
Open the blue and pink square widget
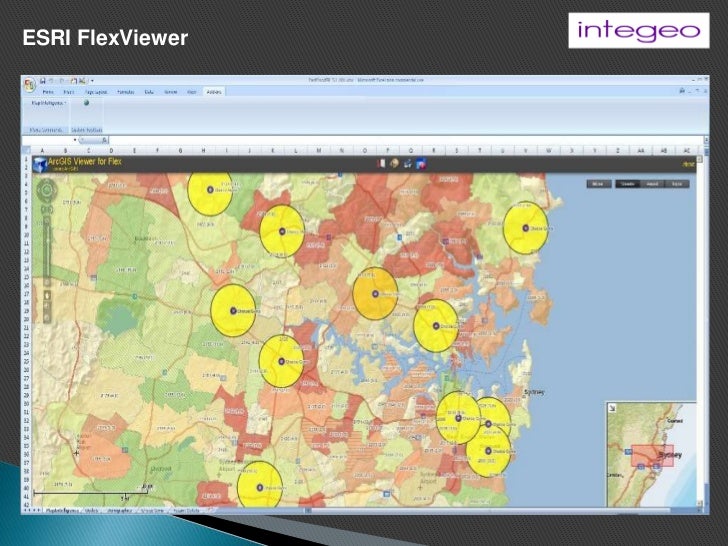pyautogui.click(x=421, y=163)
